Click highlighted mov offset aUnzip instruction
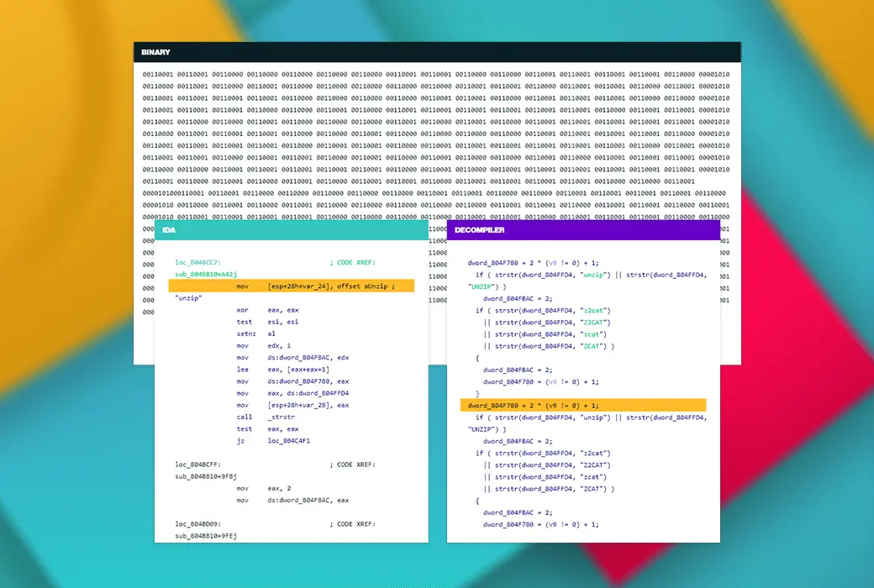 click(292, 286)
